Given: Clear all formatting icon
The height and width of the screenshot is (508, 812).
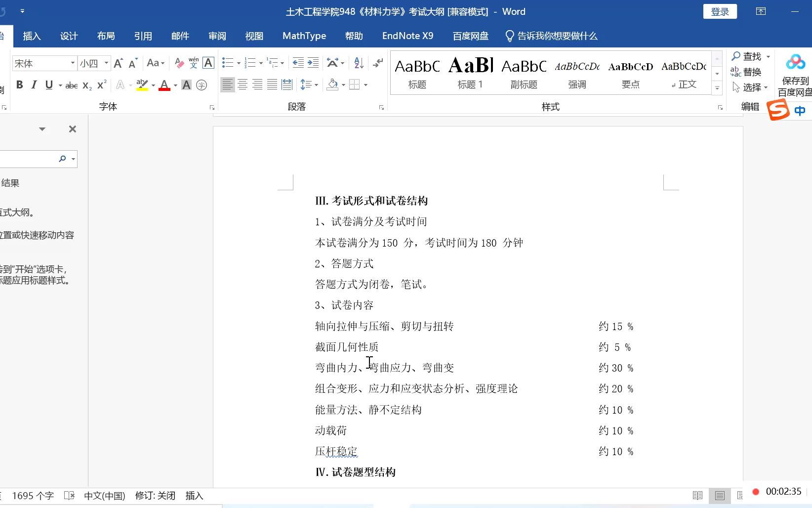Looking at the screenshot, I should click(x=179, y=63).
